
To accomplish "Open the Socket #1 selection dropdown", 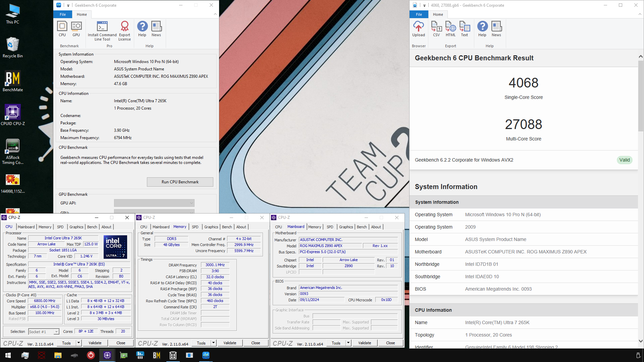I will pyautogui.click(x=44, y=332).
